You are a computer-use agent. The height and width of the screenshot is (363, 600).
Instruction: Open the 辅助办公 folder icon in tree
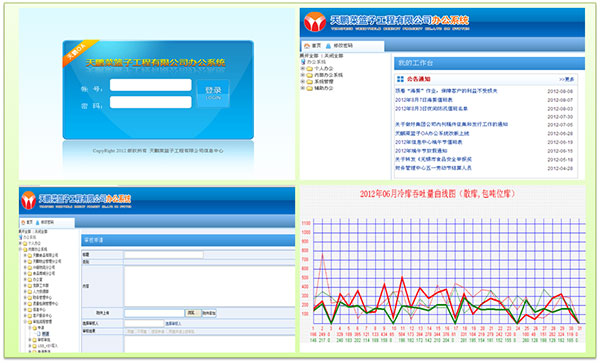coord(310,88)
